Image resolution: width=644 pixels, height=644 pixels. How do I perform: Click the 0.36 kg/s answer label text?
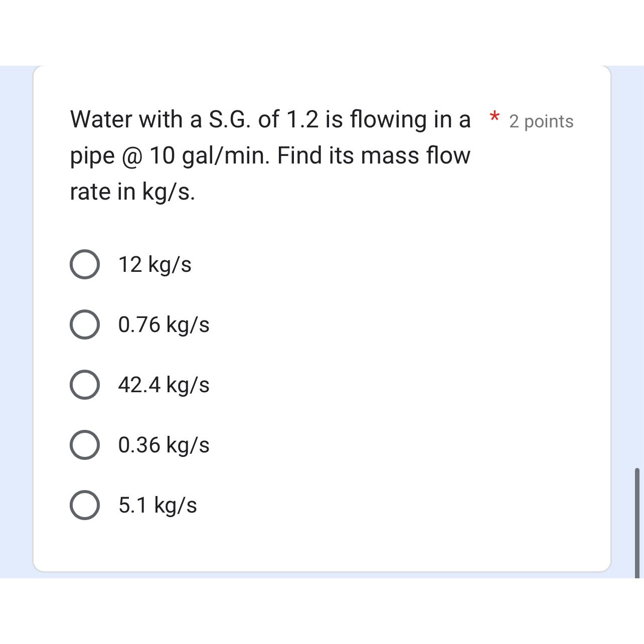[x=164, y=444]
